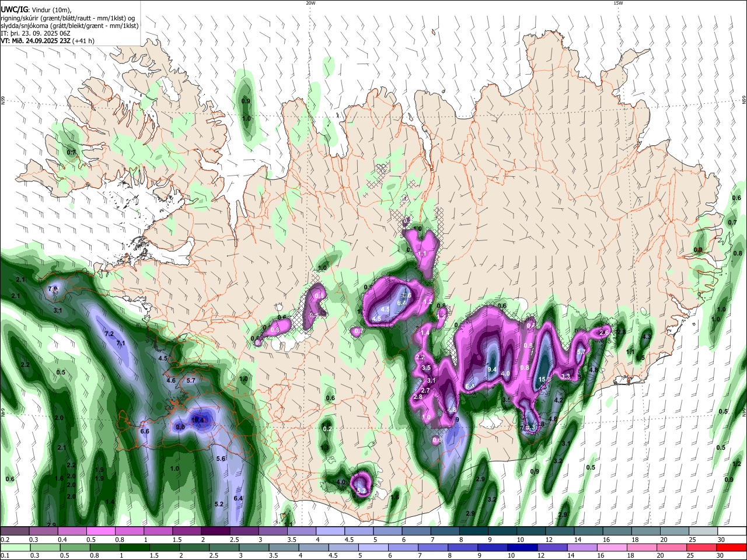The image size is (747, 560).
Task: Click the '18.4' precipitation value
Action: click(198, 419)
